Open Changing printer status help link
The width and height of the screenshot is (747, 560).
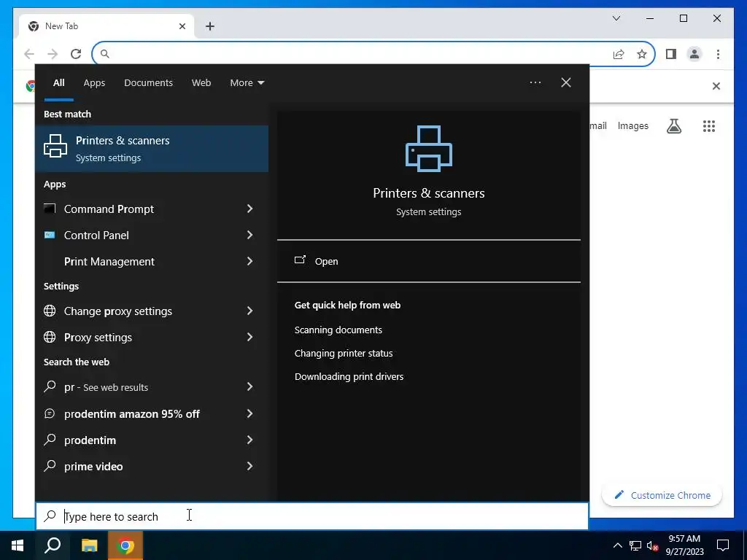coord(344,354)
